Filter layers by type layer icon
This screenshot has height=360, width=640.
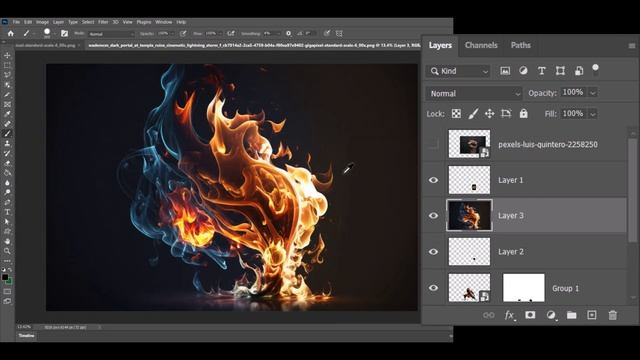(x=542, y=71)
